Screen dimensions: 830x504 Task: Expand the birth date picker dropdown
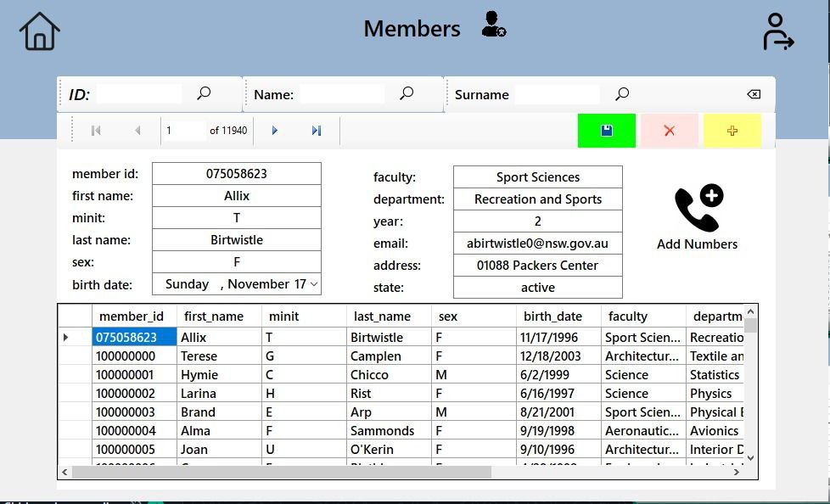pos(314,284)
